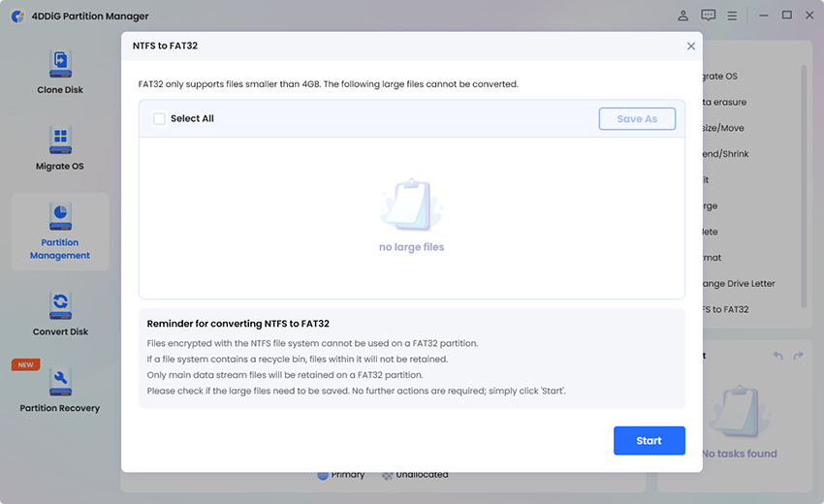
Task: Open the Migrate OS sidebar icon
Action: [60, 140]
